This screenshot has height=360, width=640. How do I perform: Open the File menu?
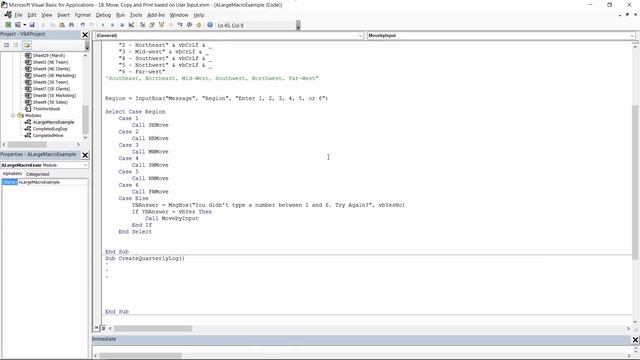pyautogui.click(x=18, y=15)
